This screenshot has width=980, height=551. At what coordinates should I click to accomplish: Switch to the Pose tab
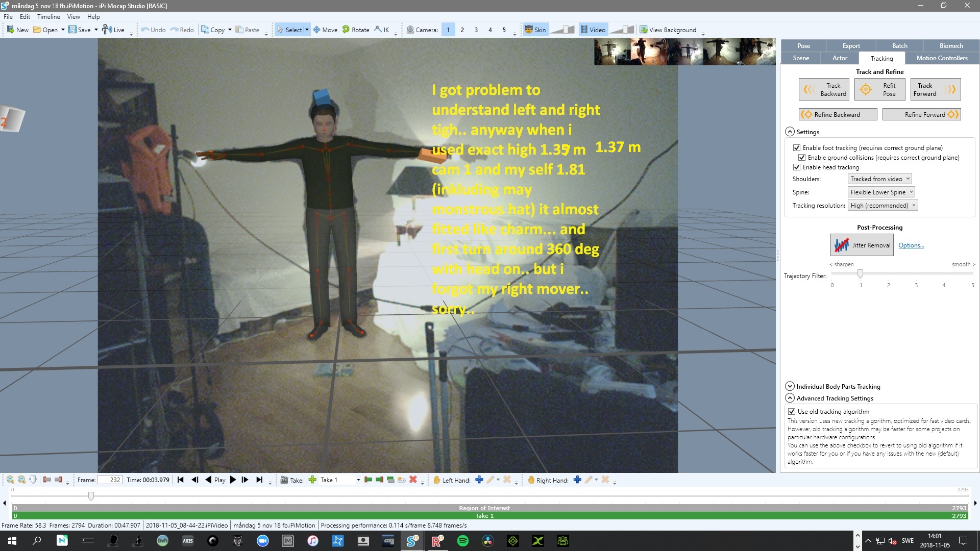coord(804,46)
